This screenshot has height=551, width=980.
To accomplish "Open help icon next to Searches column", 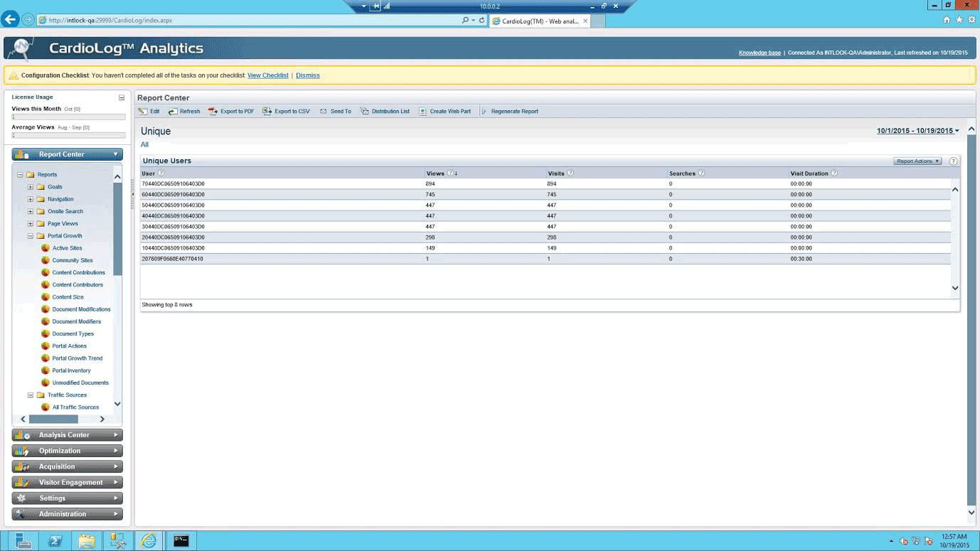I will click(x=701, y=173).
